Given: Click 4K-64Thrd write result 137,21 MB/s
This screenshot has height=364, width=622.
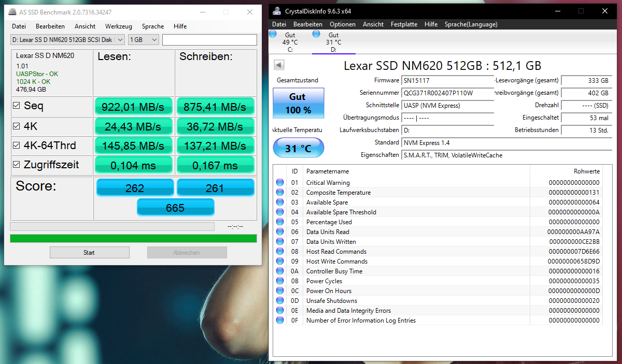Looking at the screenshot, I should [215, 146].
